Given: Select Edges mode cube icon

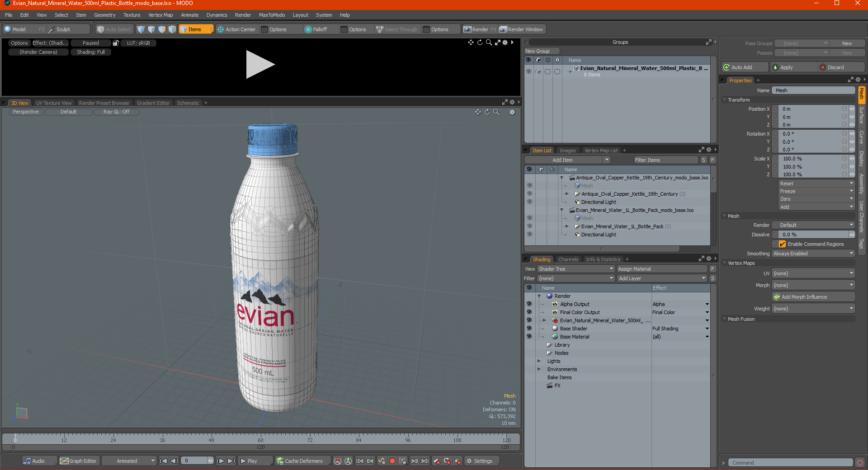Looking at the screenshot, I should (151, 29).
